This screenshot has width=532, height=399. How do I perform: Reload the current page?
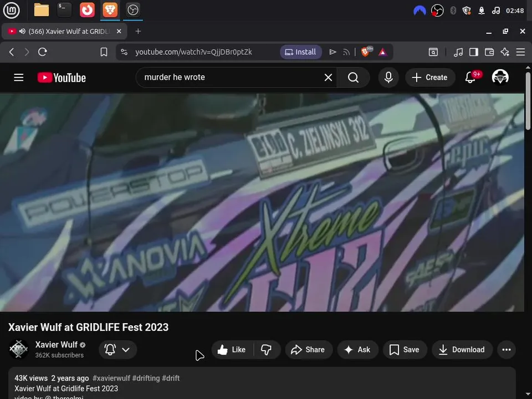tap(43, 52)
